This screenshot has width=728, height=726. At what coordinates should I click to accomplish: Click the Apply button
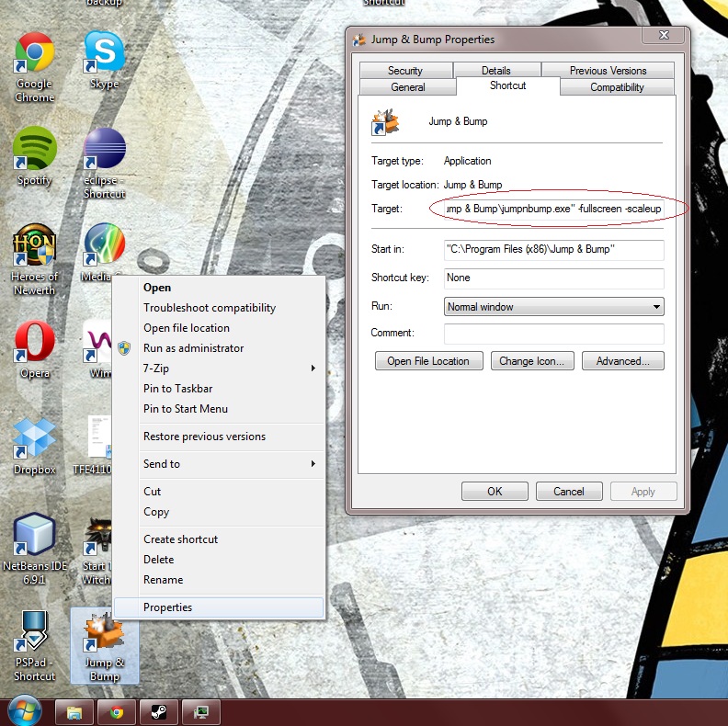click(643, 491)
